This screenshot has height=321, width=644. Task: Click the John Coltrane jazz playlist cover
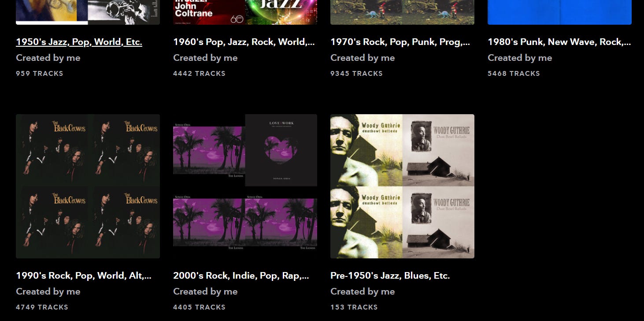pyautogui.click(x=245, y=12)
